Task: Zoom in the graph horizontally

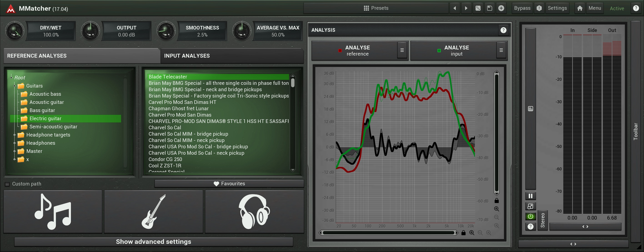Action: [472, 233]
